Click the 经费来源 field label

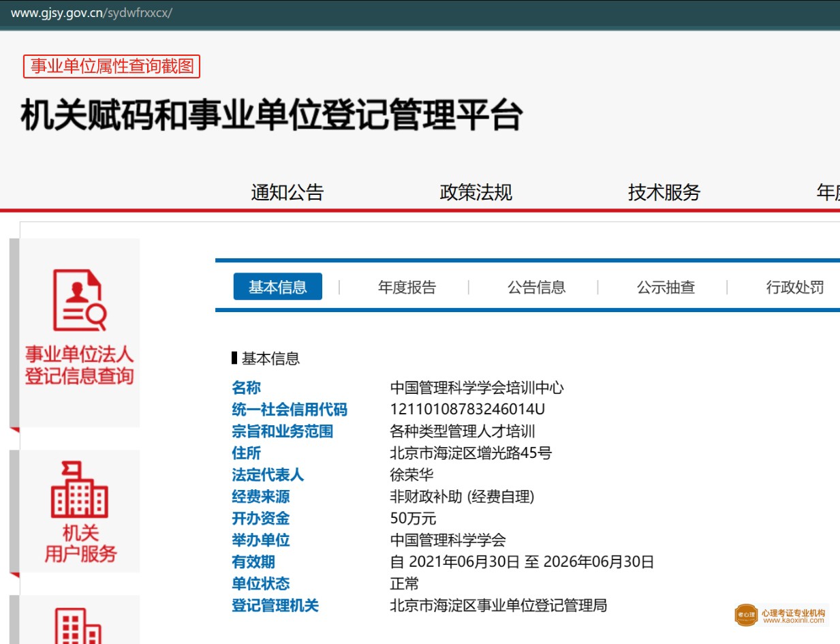[260, 497]
